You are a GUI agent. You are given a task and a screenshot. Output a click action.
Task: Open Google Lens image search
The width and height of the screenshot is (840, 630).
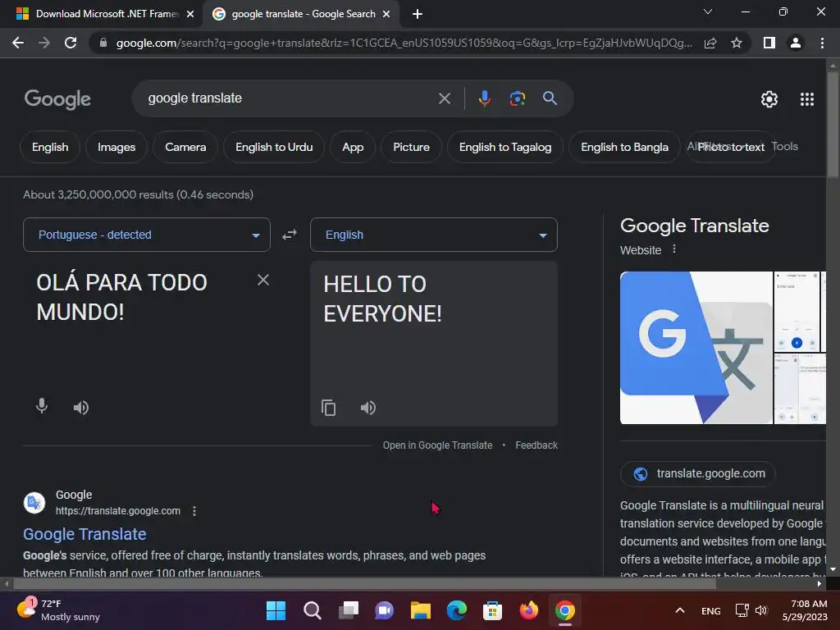517,98
